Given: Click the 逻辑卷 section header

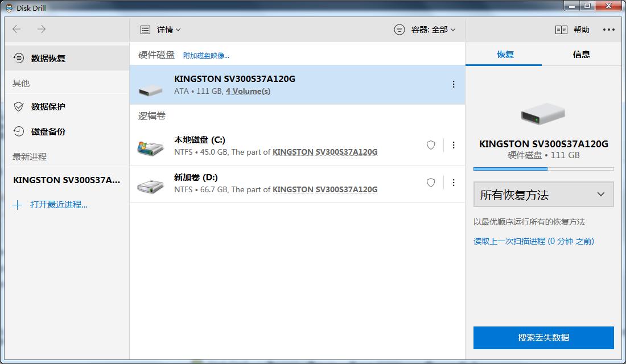Looking at the screenshot, I should click(x=152, y=116).
